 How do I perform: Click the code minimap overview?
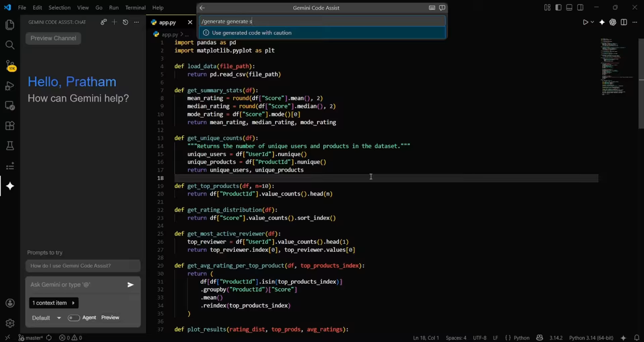click(616, 67)
